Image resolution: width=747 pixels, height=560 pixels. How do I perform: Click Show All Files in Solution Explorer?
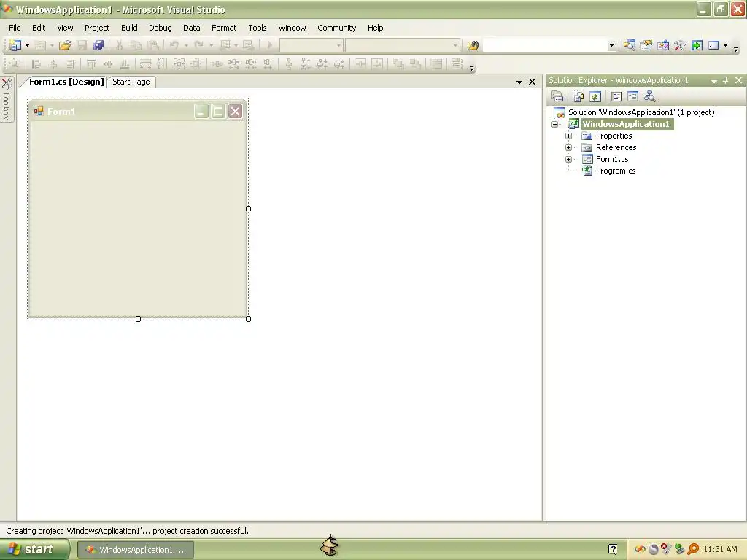pos(578,97)
